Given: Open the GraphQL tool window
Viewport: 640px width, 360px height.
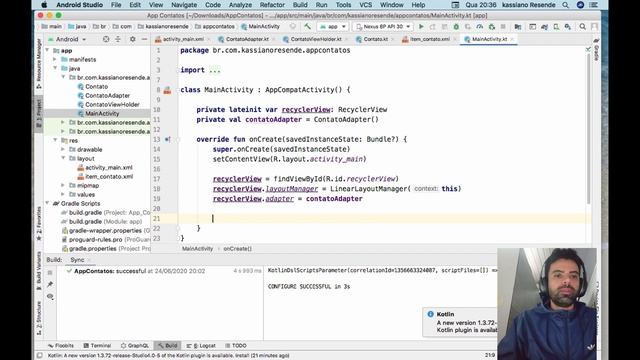Looking at the screenshot, I should (x=135, y=345).
